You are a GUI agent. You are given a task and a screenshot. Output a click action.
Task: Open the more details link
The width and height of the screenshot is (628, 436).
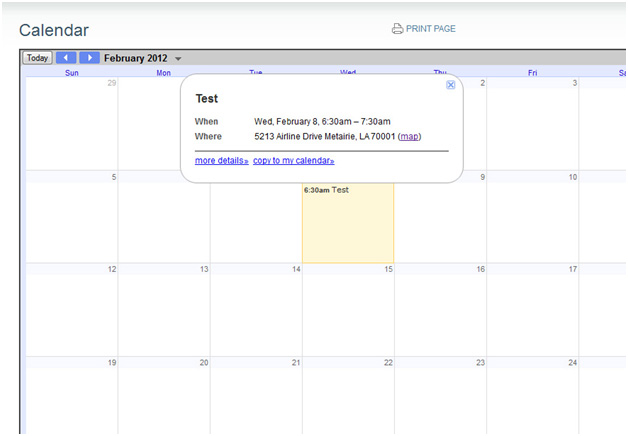pyautogui.click(x=221, y=161)
